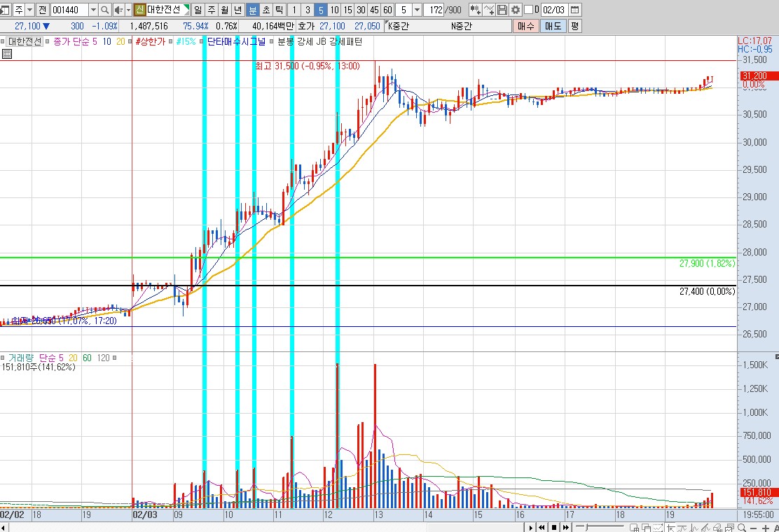Click the save floppy disk icon
The image size is (779, 532).
click(502, 9)
